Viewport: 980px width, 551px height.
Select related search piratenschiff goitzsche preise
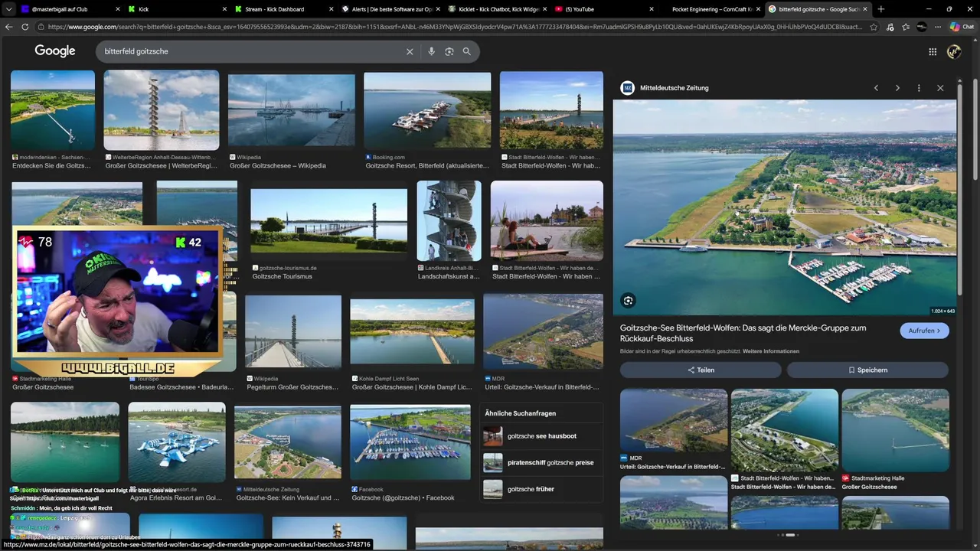[x=541, y=462]
